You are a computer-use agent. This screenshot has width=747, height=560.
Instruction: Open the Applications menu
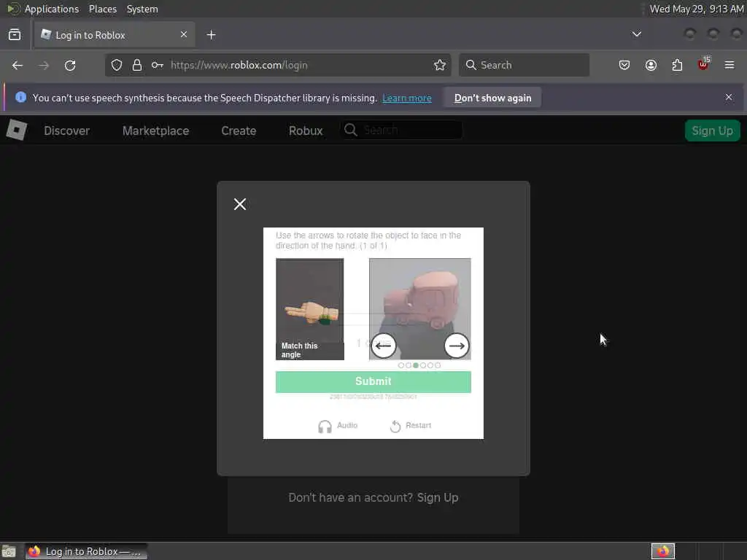52,9
